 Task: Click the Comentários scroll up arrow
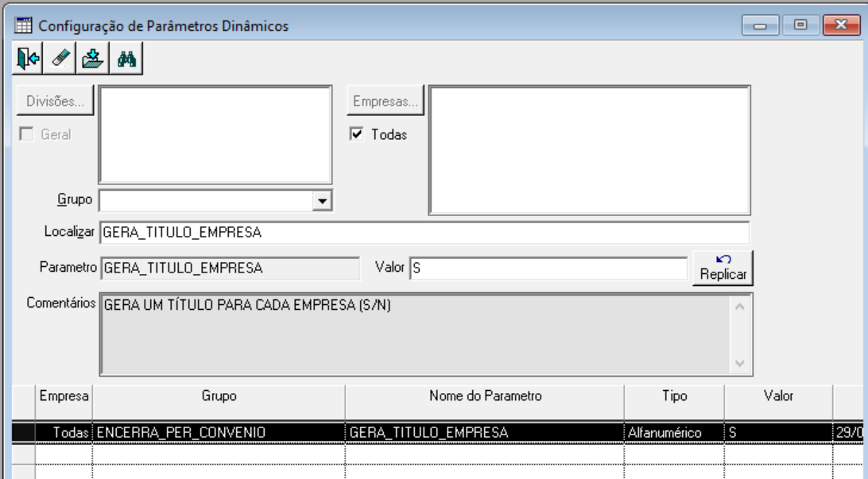[739, 307]
